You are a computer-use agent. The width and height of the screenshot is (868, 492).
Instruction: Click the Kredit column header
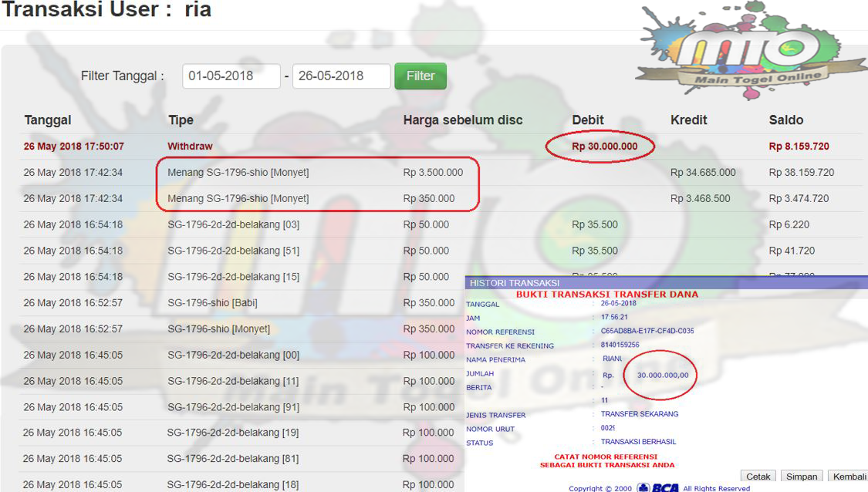point(688,120)
